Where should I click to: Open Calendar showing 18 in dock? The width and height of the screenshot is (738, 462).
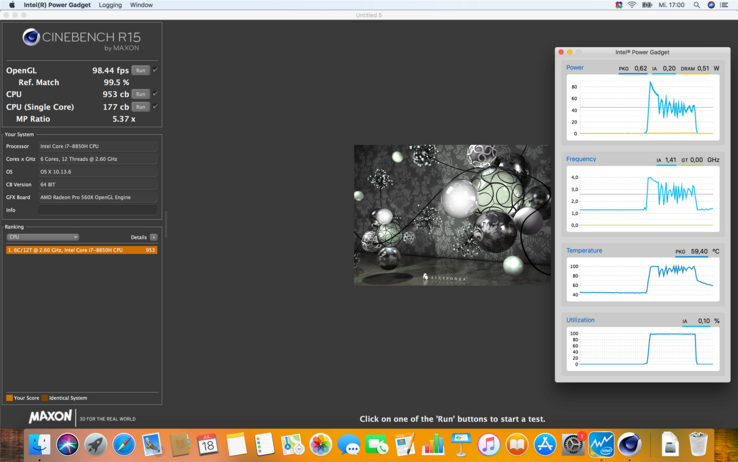point(208,445)
